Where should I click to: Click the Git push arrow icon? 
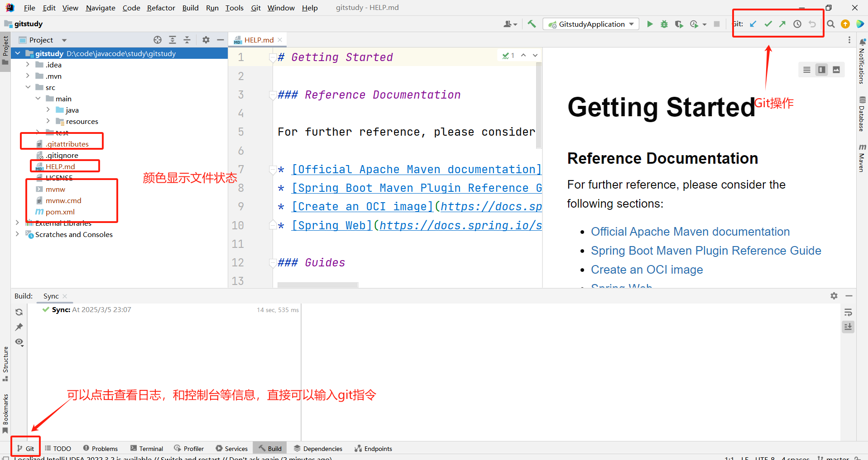[x=782, y=24]
